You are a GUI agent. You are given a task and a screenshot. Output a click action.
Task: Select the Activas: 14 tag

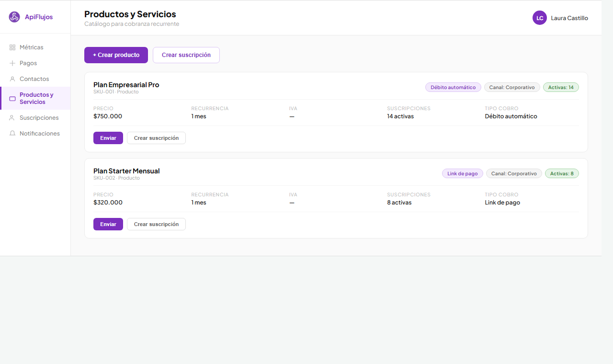pos(560,87)
